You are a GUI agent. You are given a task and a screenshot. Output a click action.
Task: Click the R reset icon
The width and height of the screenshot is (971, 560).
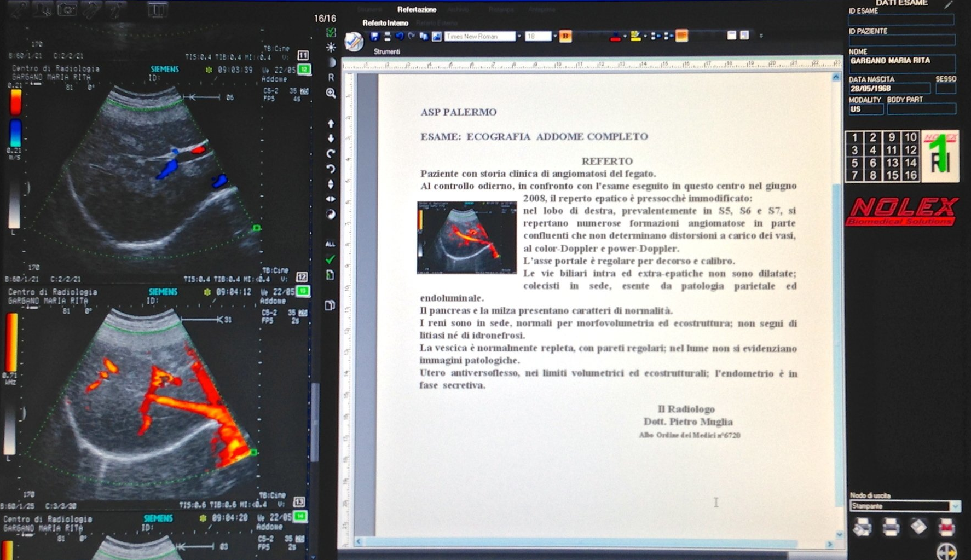[331, 78]
